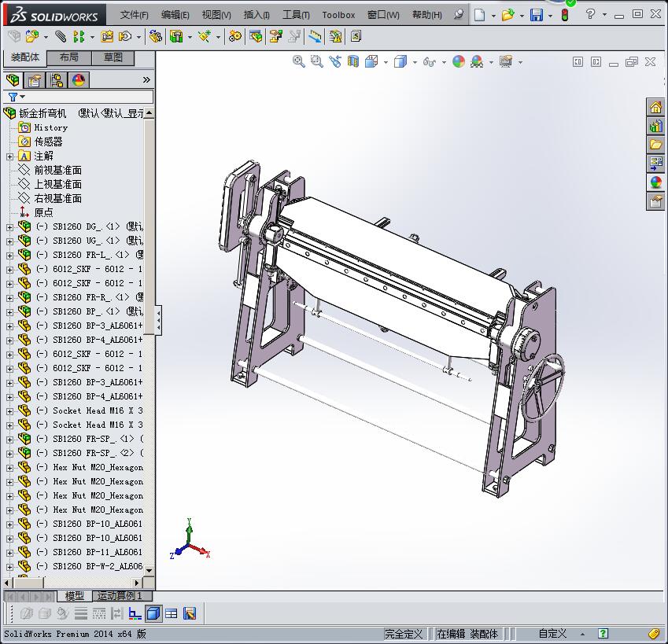
Task: Expand the SB1260 BP_ <1> component
Action: point(9,312)
